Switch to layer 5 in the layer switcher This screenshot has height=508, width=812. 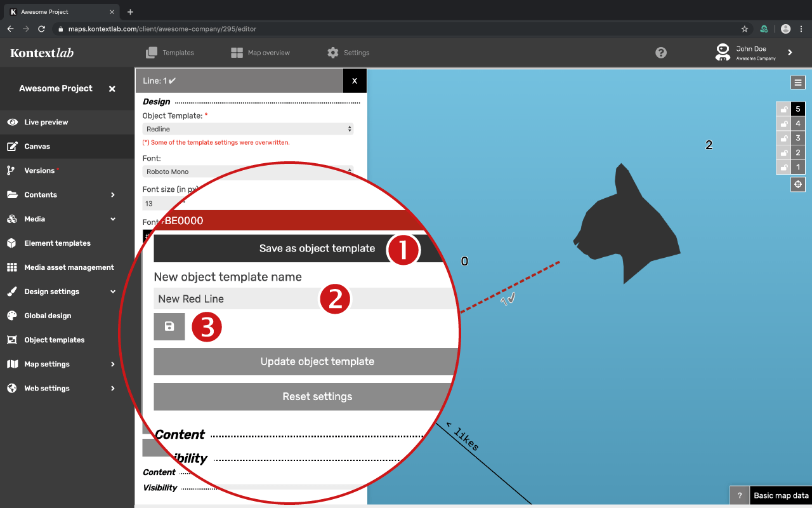(798, 109)
